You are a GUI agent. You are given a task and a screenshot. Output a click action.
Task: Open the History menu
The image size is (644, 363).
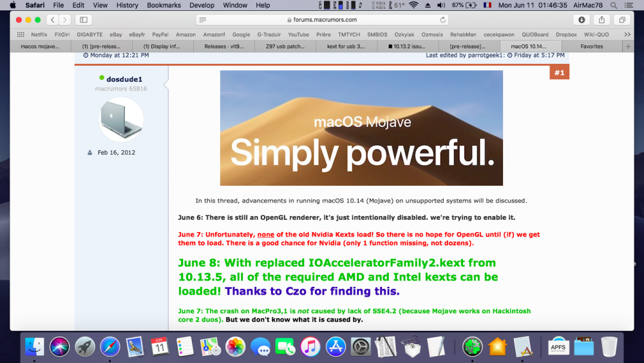pyautogui.click(x=127, y=5)
